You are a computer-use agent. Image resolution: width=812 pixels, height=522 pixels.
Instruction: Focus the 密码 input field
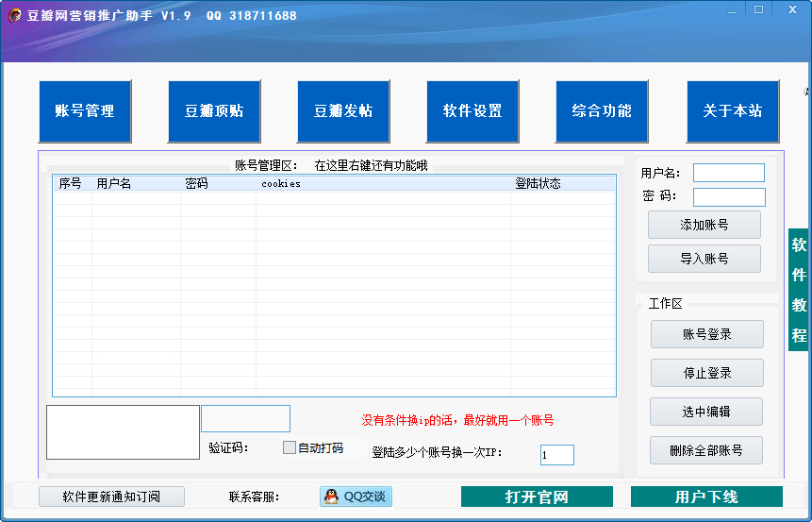(x=728, y=196)
